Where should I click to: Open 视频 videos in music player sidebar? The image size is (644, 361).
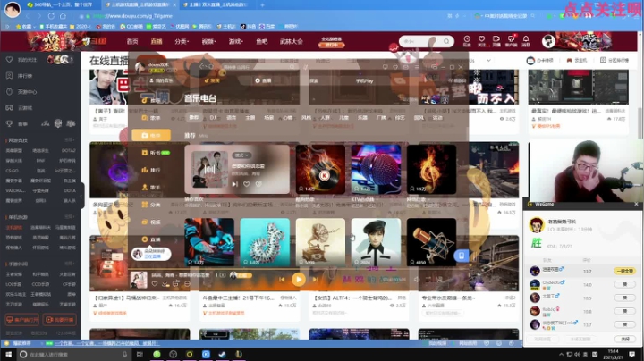click(151, 222)
